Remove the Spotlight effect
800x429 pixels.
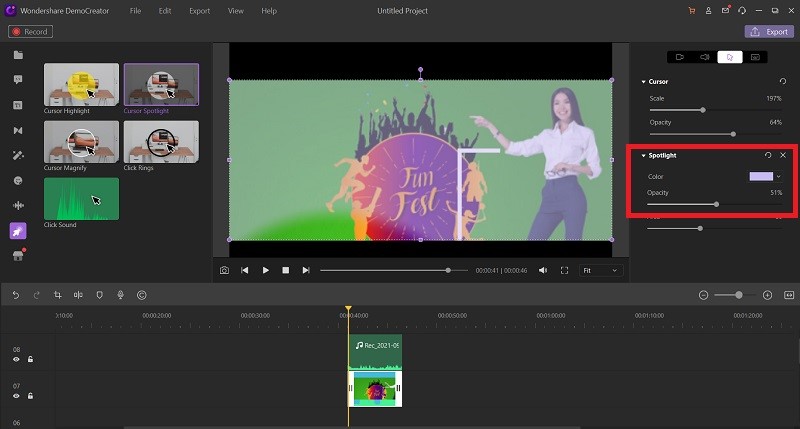pos(783,155)
